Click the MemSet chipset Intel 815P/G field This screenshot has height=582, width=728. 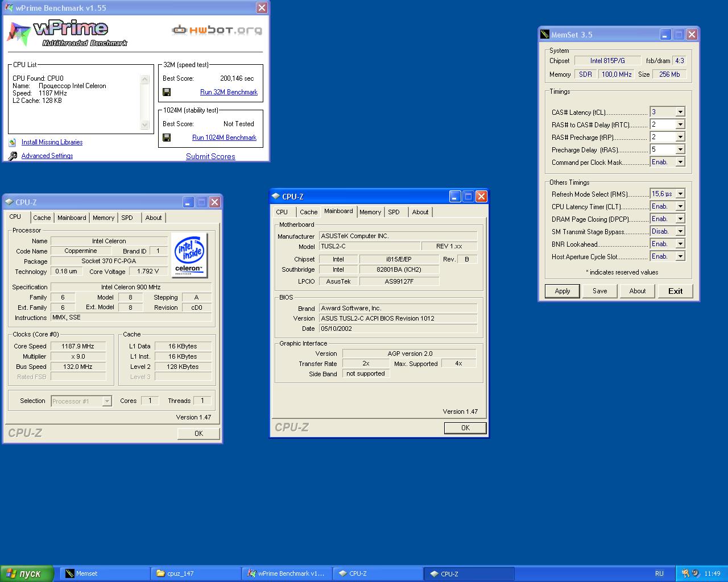tap(607, 60)
